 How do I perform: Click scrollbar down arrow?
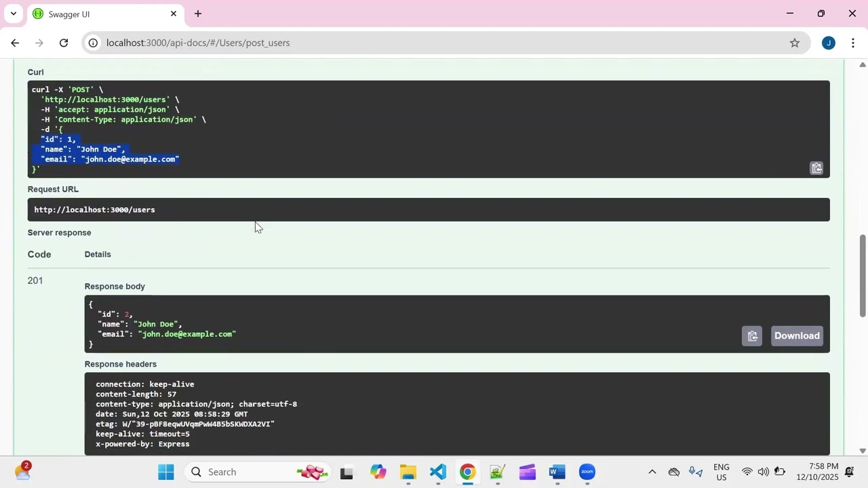tap(863, 451)
